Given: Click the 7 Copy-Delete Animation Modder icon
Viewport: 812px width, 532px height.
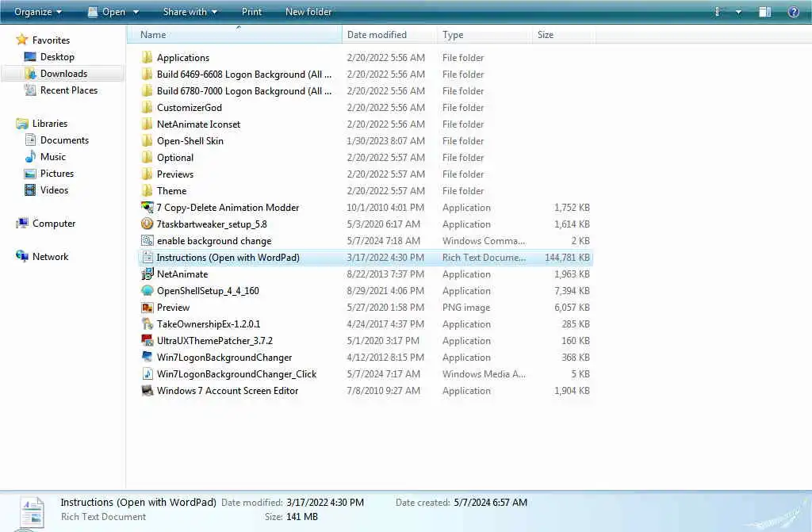Looking at the screenshot, I should [147, 207].
